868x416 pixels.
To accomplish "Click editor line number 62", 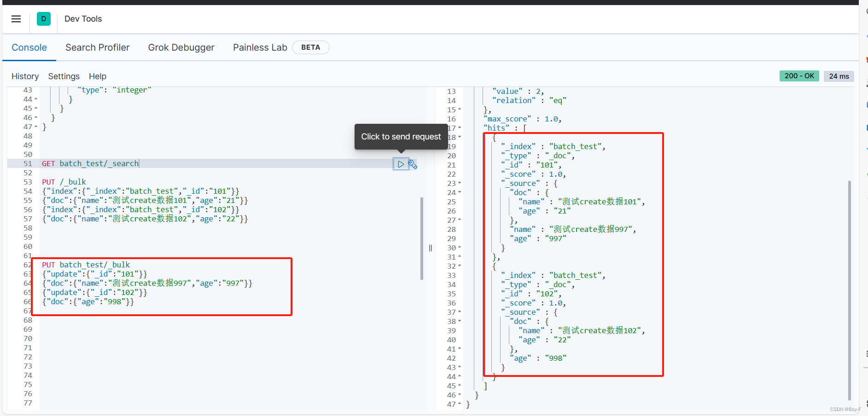I will [x=28, y=265].
